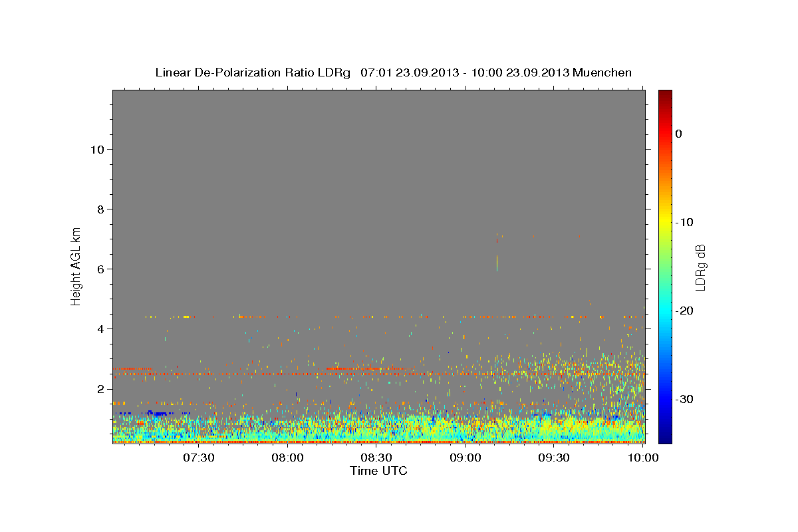Click colorbar tick label 0
Screen dimensions: 798x532
pos(679,134)
